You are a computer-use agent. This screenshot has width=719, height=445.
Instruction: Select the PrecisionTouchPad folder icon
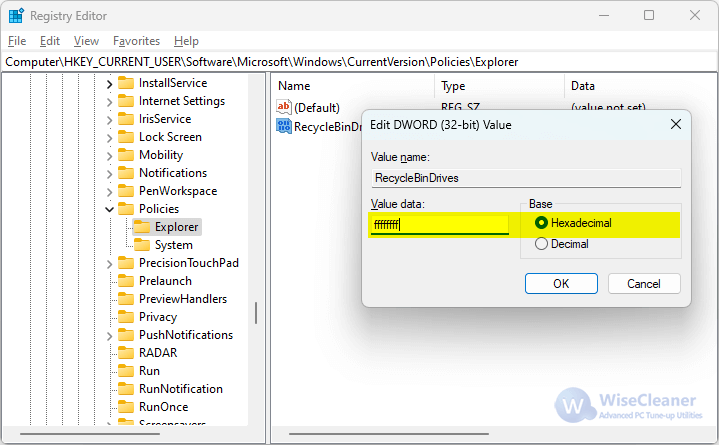(x=126, y=263)
